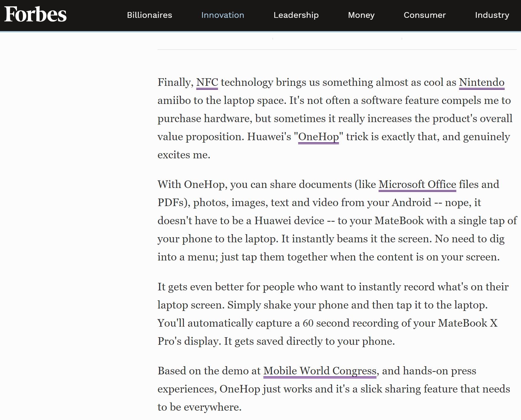521x420 pixels.
Task: Open the Billionaires menu
Action: pyautogui.click(x=149, y=15)
